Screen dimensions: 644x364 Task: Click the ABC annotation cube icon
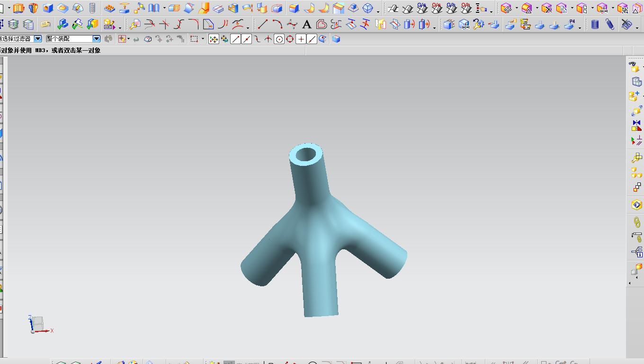109,25
